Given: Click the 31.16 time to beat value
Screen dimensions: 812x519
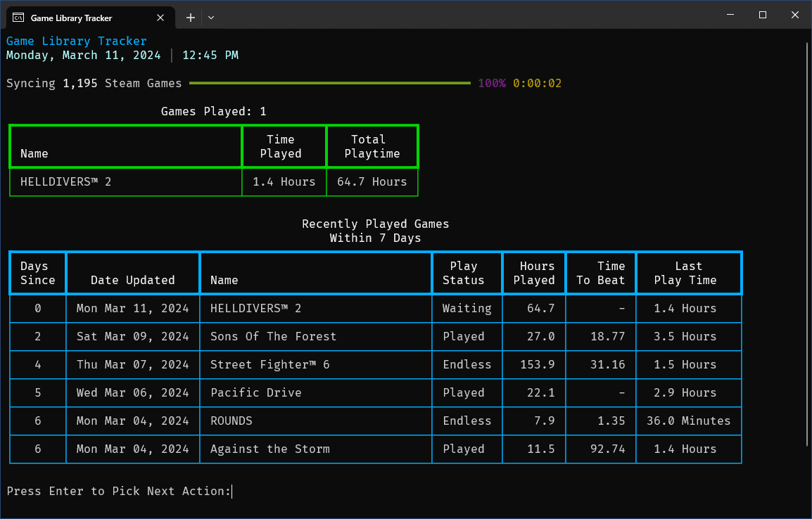Looking at the screenshot, I should click(x=607, y=364).
